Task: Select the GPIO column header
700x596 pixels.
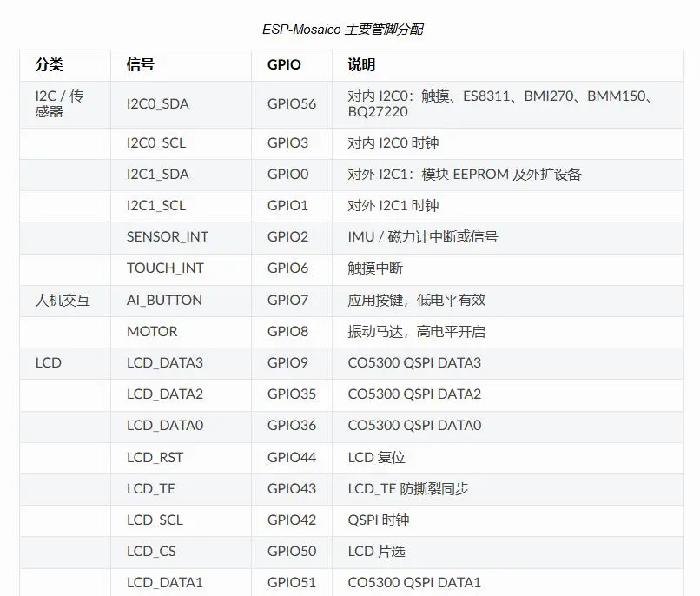Action: coord(284,65)
